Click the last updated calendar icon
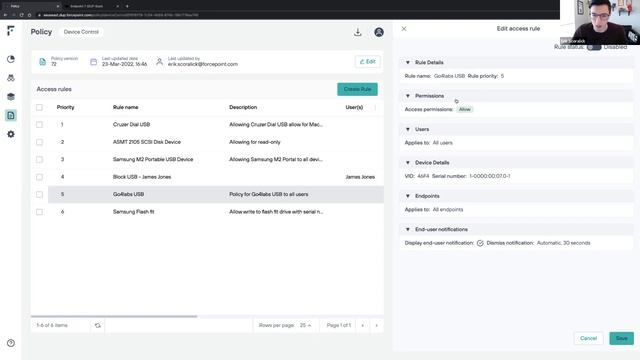640x360 pixels. coord(93,62)
